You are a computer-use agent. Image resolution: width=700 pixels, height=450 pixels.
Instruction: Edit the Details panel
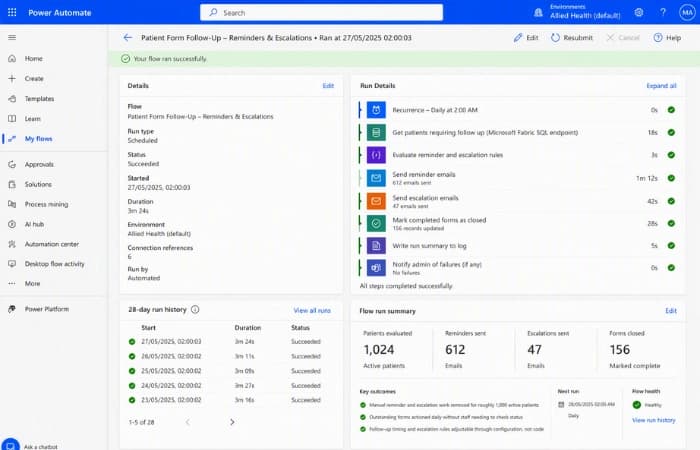pyautogui.click(x=328, y=86)
